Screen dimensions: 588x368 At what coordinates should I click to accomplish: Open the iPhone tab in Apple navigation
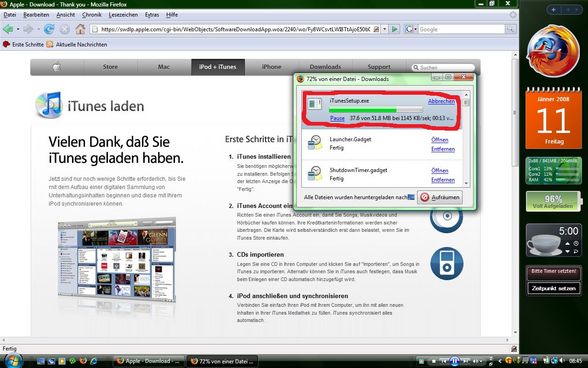[x=272, y=67]
